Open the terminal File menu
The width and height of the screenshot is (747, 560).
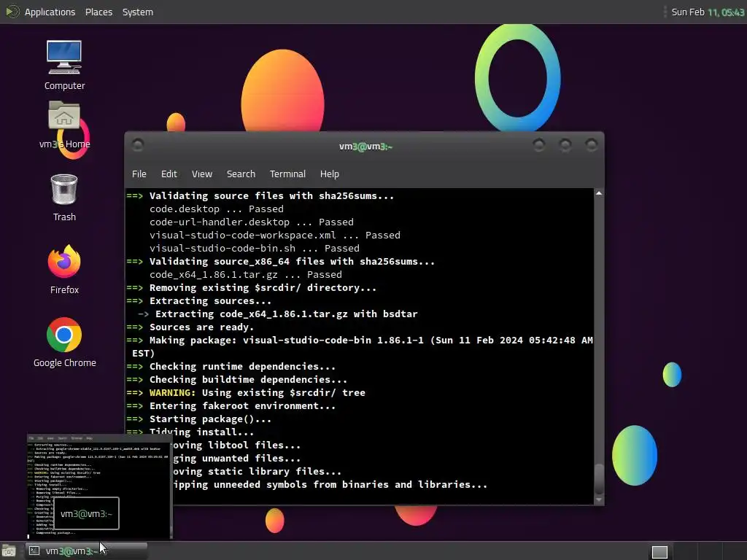tap(139, 174)
